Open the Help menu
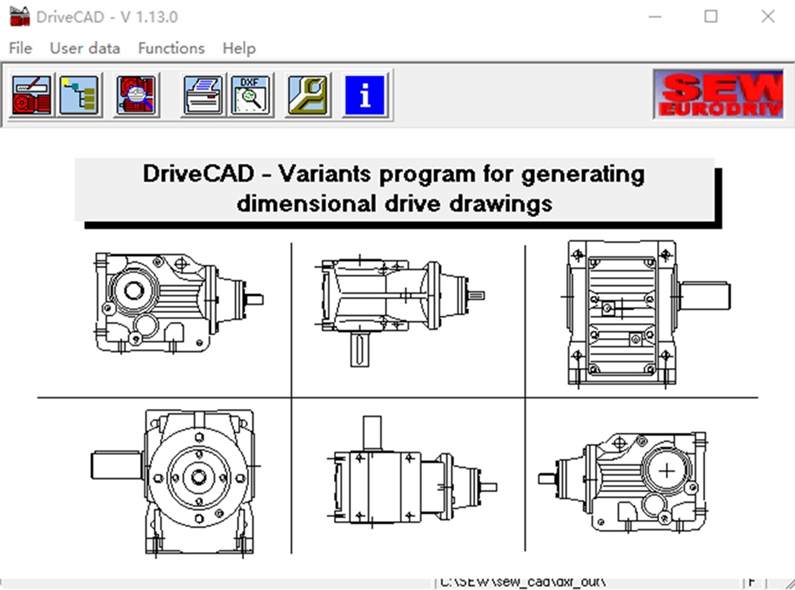795x590 pixels. coord(239,48)
